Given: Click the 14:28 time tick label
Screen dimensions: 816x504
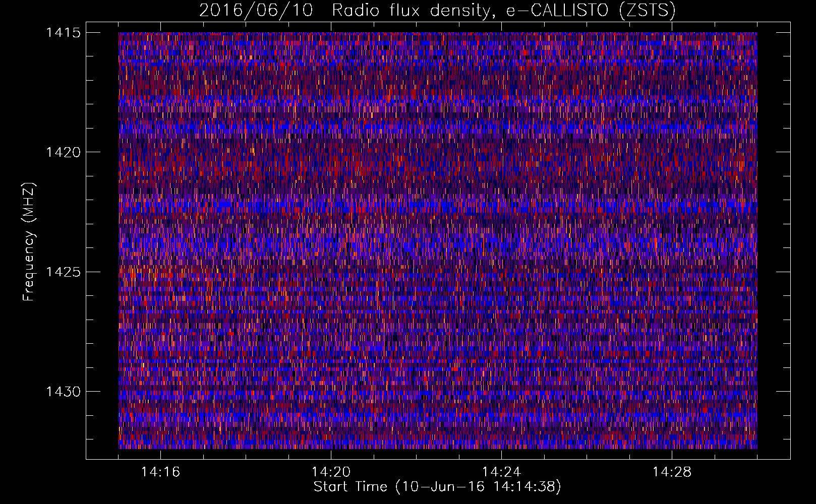Looking at the screenshot, I should 672,472.
